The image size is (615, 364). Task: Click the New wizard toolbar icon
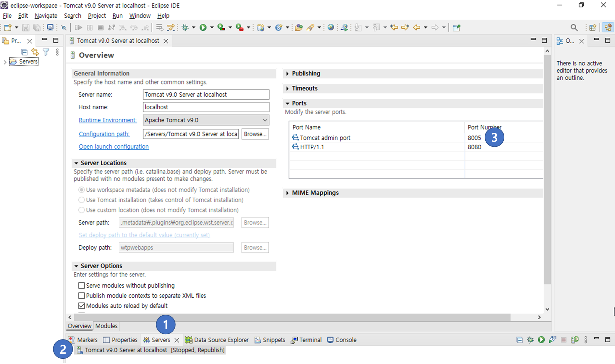click(x=8, y=28)
